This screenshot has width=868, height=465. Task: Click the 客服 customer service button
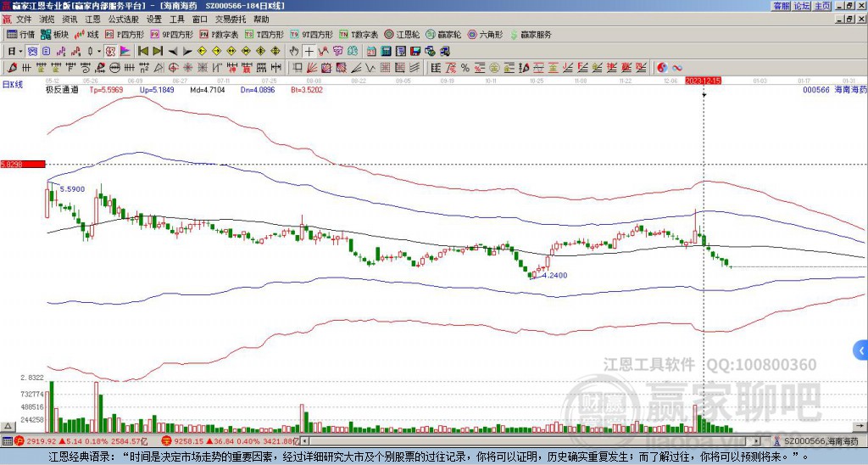pos(782,6)
